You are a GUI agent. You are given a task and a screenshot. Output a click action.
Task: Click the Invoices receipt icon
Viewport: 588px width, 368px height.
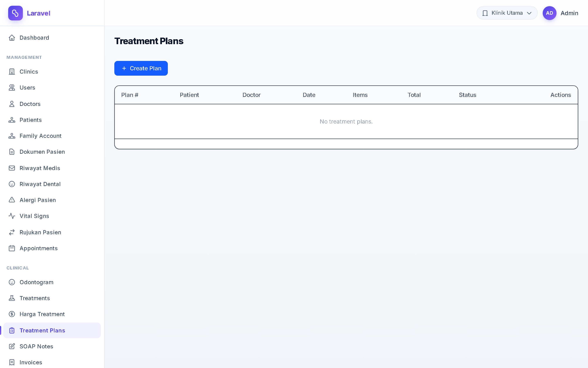[12, 362]
